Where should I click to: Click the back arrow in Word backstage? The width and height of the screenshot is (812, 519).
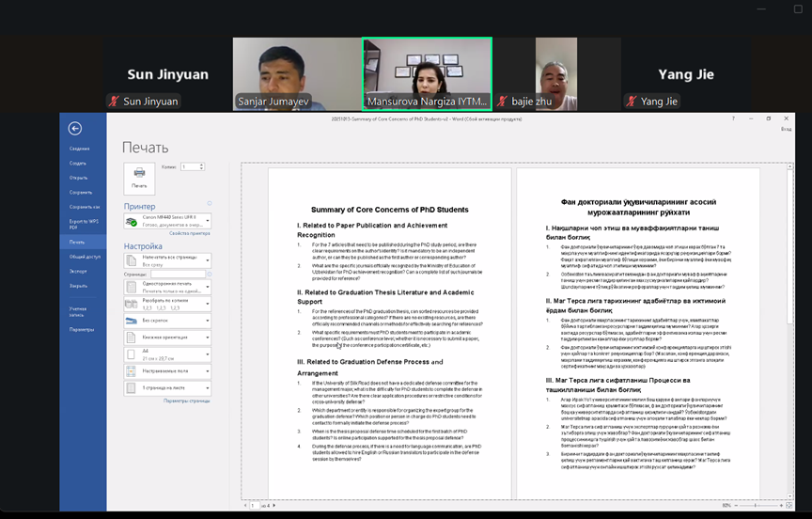pyautogui.click(x=75, y=129)
